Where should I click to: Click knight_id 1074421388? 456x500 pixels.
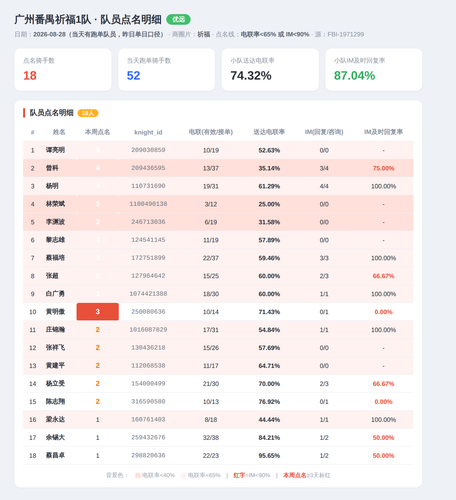[x=148, y=294]
